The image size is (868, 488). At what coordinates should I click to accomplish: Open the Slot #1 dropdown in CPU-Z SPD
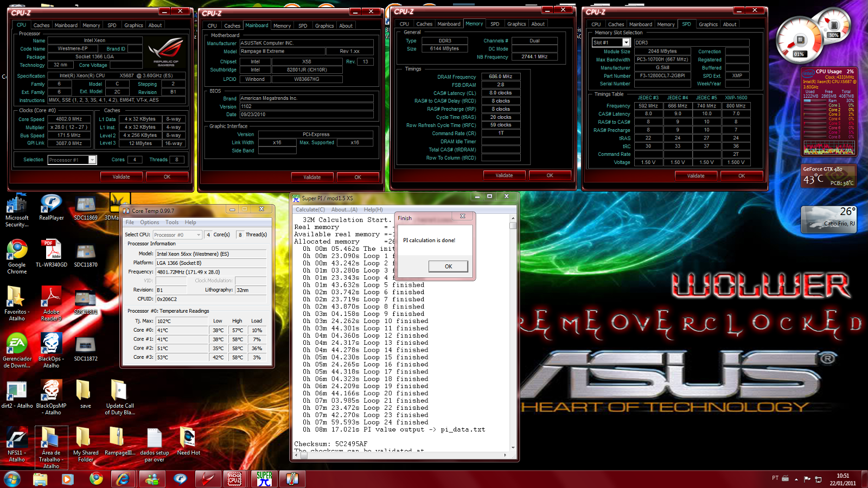(626, 42)
